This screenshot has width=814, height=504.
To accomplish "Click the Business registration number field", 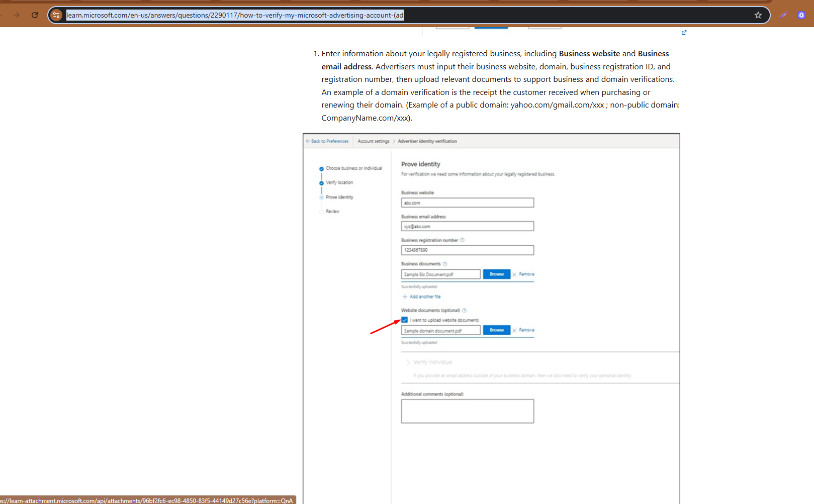I will [x=468, y=250].
